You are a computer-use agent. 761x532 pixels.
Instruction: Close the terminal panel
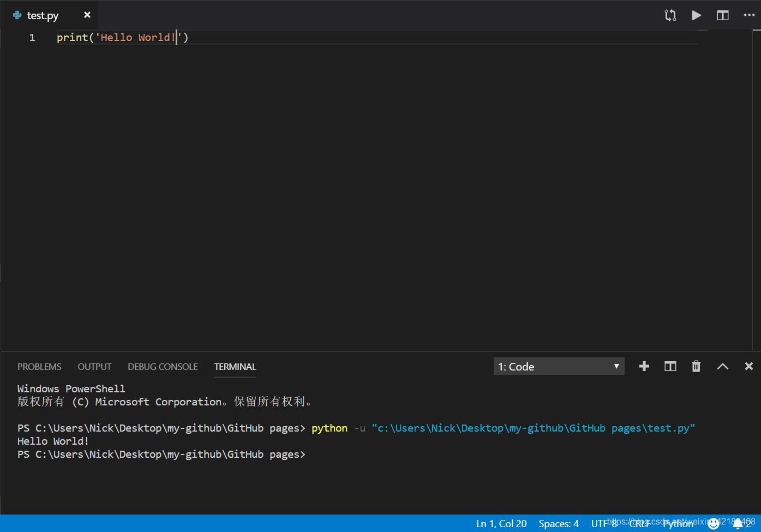749,366
